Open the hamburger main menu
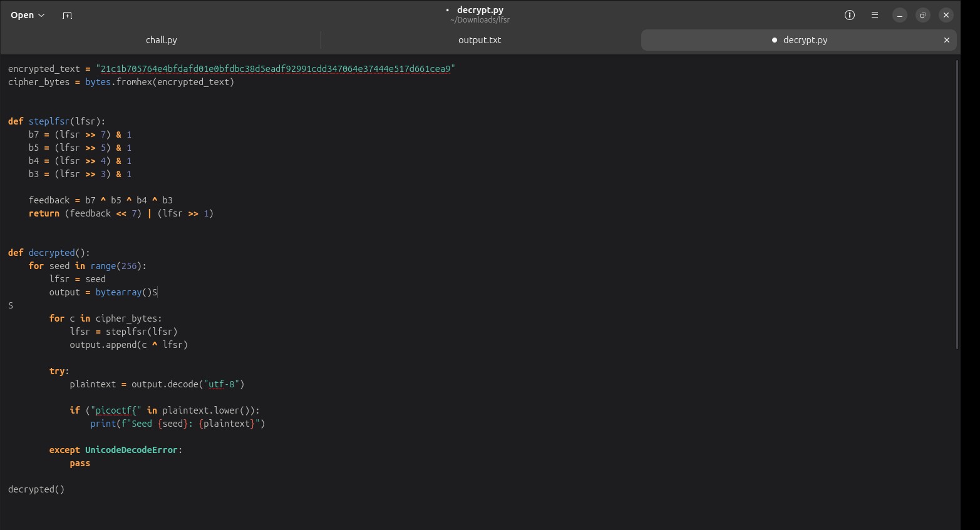 click(875, 15)
